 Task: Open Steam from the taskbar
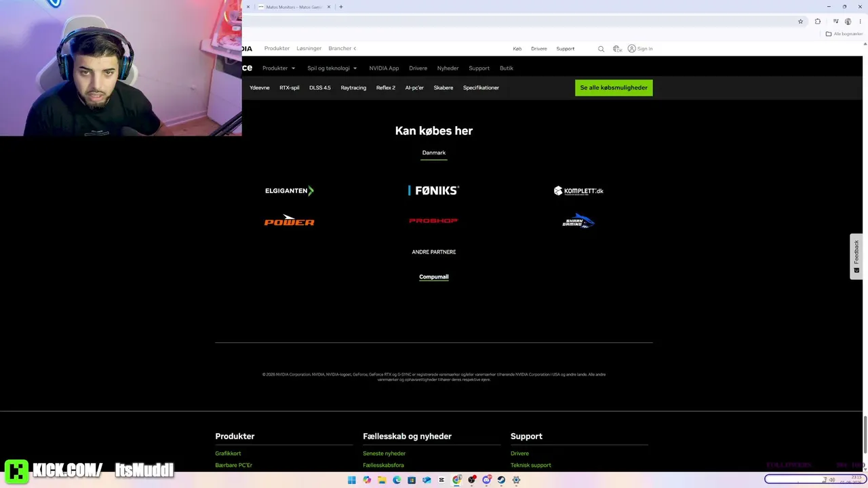(501, 480)
